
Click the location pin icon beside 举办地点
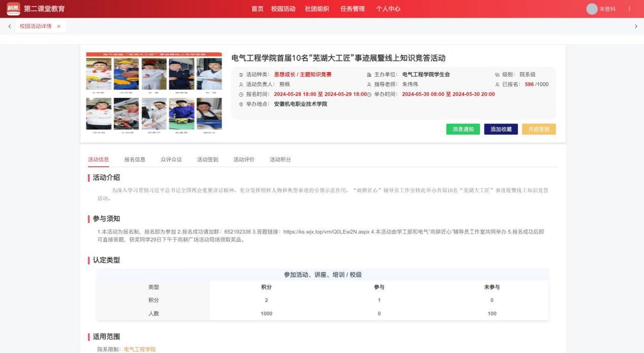click(241, 104)
